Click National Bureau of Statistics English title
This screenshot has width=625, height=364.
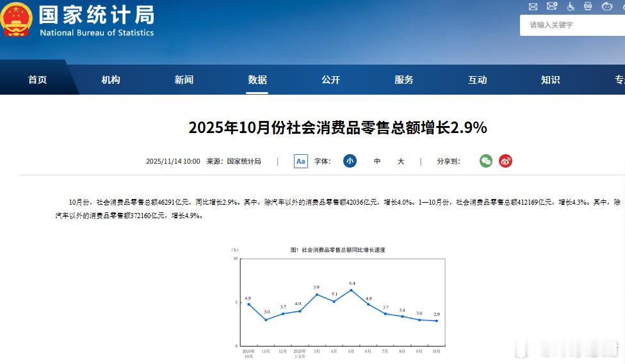[97, 33]
